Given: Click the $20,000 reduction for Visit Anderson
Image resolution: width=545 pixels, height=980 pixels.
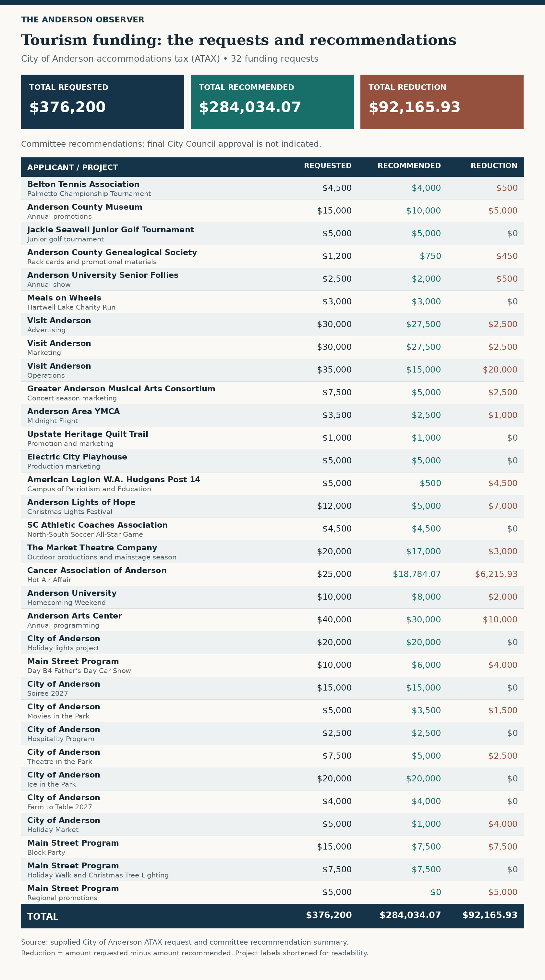Looking at the screenshot, I should click(x=500, y=370).
